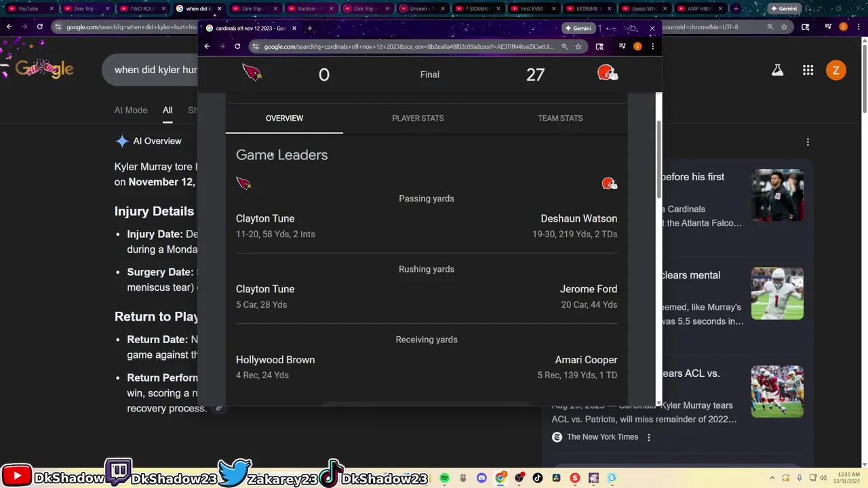Viewport: 868px width, 488px height.
Task: Close the 'when did k' active tab
Action: [x=219, y=9]
